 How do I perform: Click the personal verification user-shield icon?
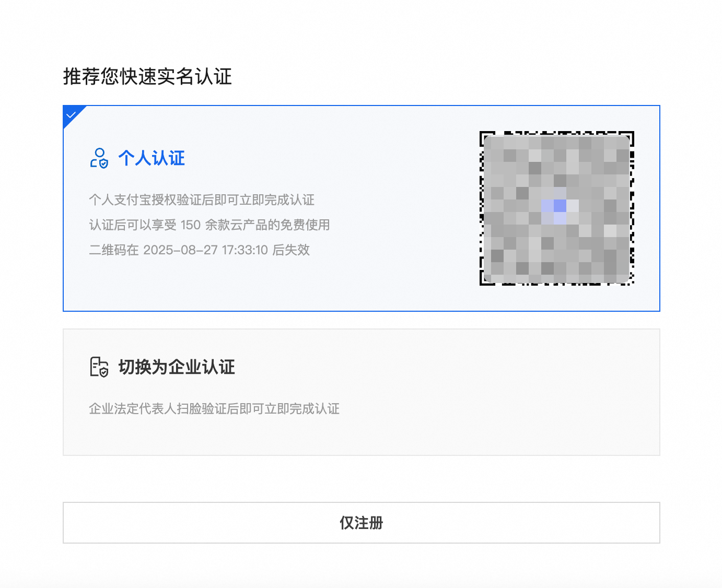click(x=99, y=158)
